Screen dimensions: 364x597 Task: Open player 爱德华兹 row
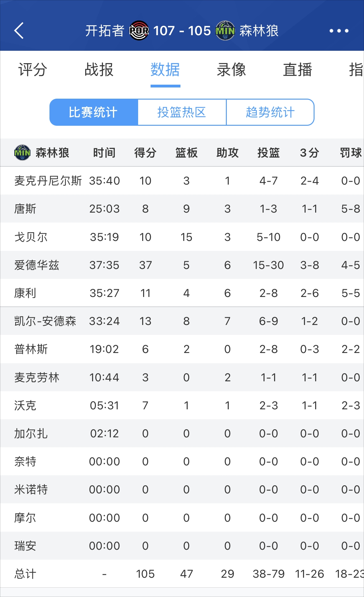(x=182, y=265)
